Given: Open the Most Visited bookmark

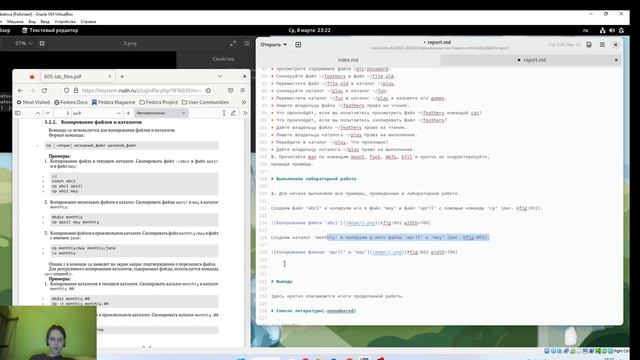Looking at the screenshot, I should click(x=33, y=102).
